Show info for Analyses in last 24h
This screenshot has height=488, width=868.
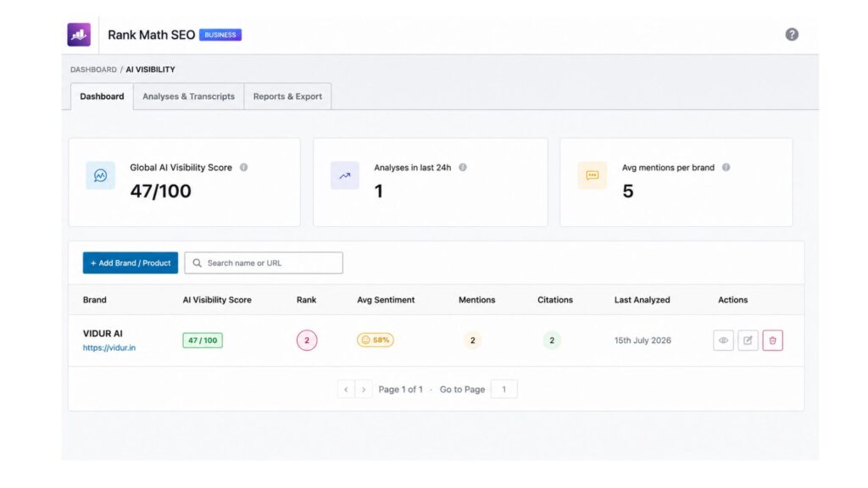point(463,167)
